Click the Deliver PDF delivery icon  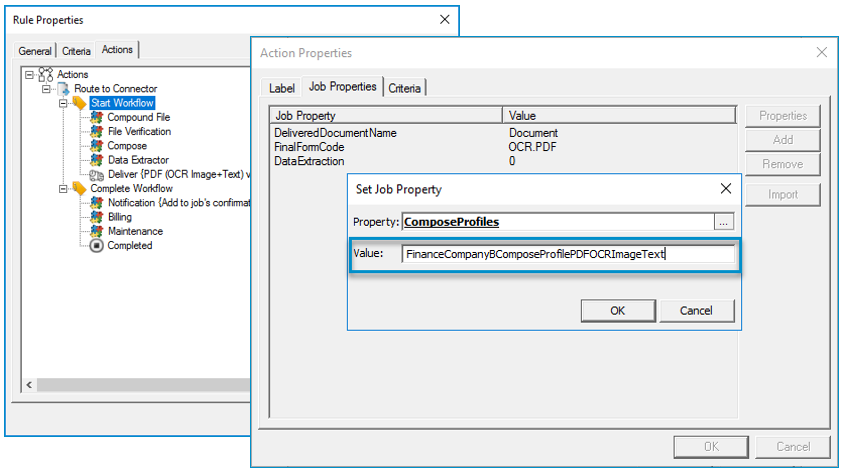click(97, 174)
